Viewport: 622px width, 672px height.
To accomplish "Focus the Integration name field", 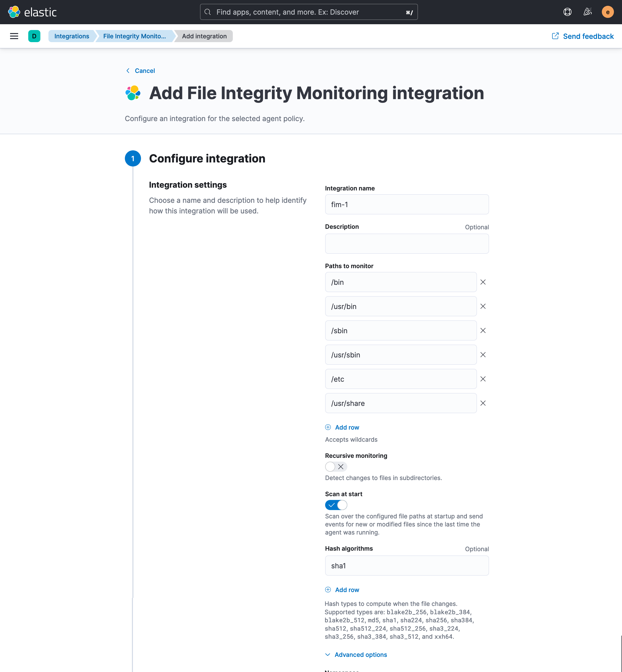I will [407, 204].
